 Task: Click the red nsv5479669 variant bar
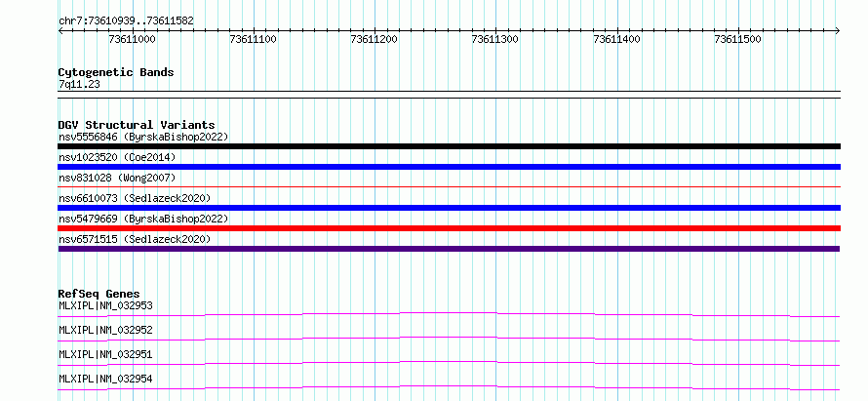pyautogui.click(x=449, y=228)
